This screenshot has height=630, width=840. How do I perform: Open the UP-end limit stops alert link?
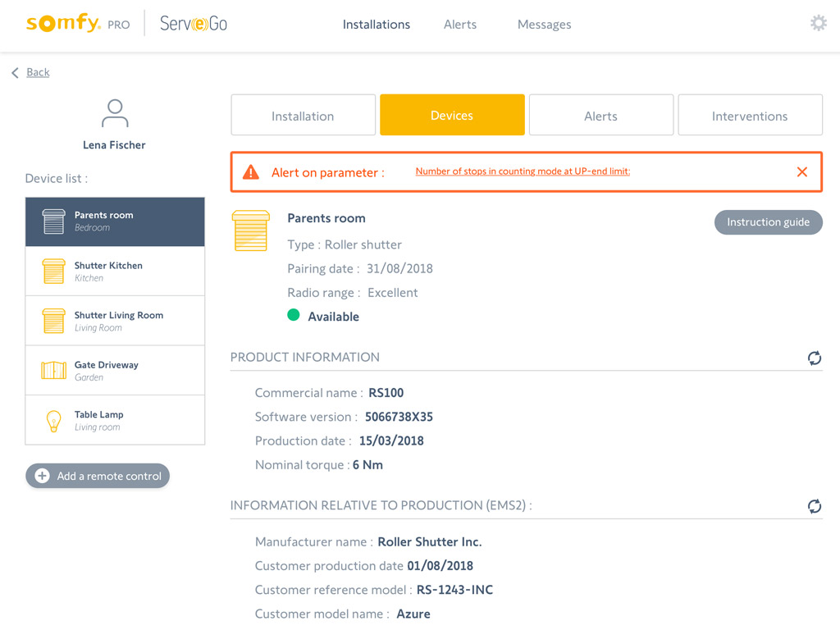(523, 171)
